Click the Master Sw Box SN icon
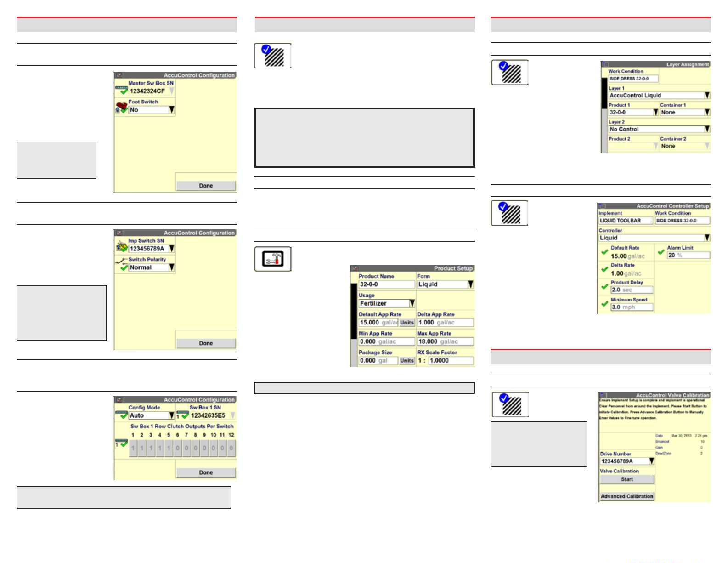 pyautogui.click(x=121, y=90)
